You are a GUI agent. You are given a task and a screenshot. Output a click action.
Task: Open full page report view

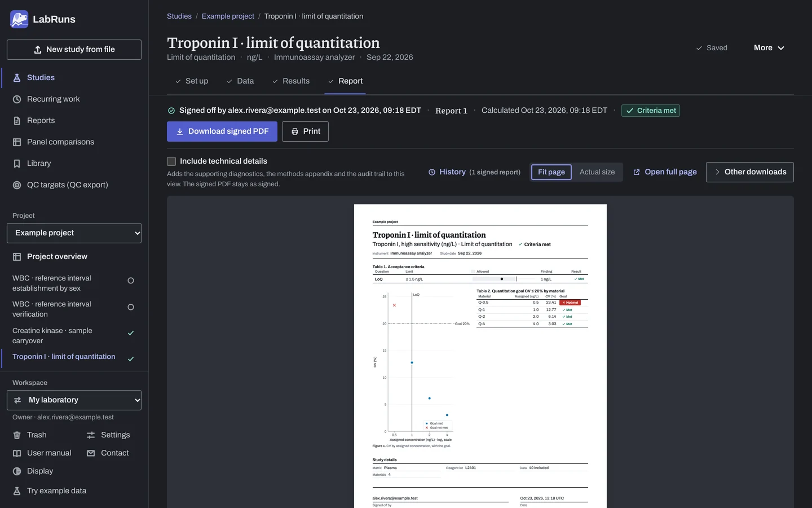click(x=665, y=172)
